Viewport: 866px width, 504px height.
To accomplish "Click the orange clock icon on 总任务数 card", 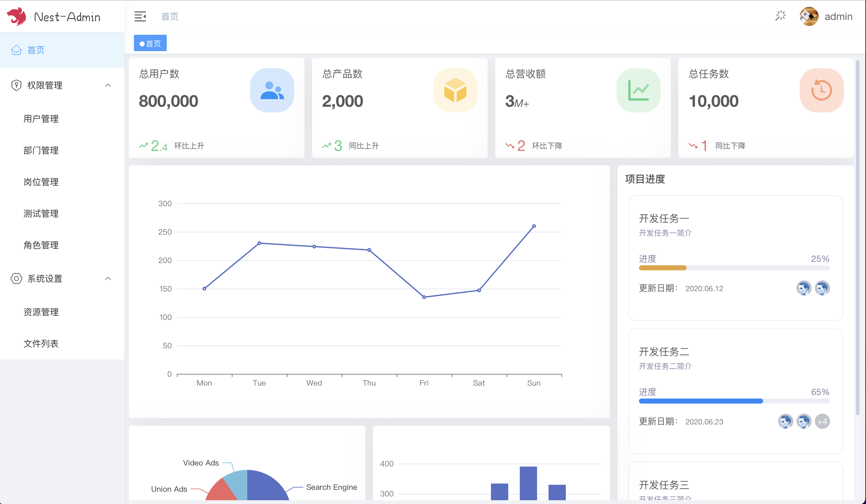I will click(x=821, y=90).
